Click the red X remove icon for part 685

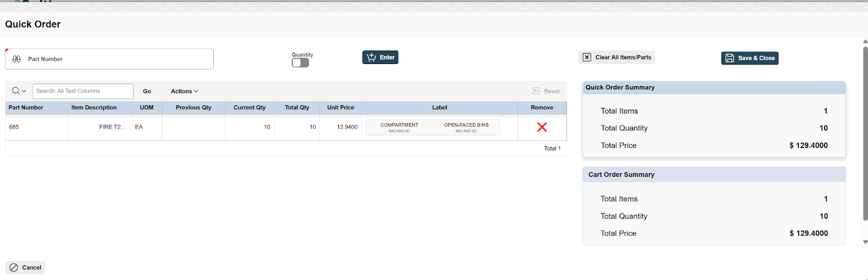pyautogui.click(x=542, y=127)
